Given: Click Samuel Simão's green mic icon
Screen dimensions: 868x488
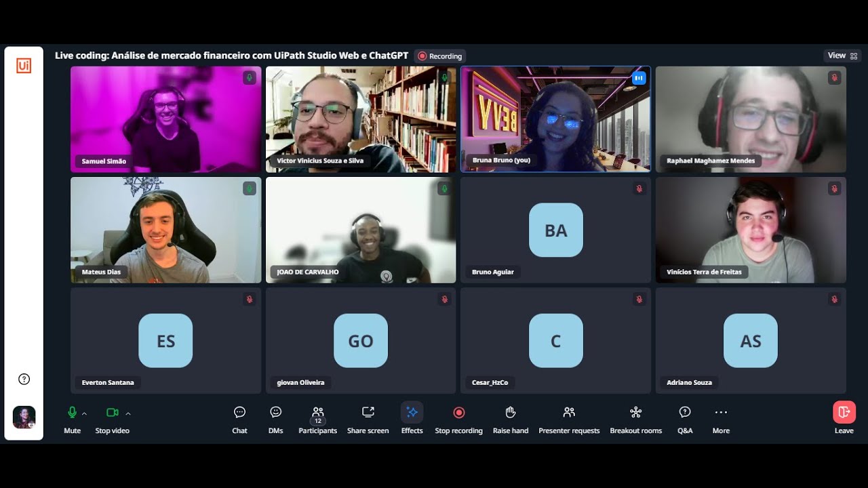Looking at the screenshot, I should pyautogui.click(x=250, y=78).
